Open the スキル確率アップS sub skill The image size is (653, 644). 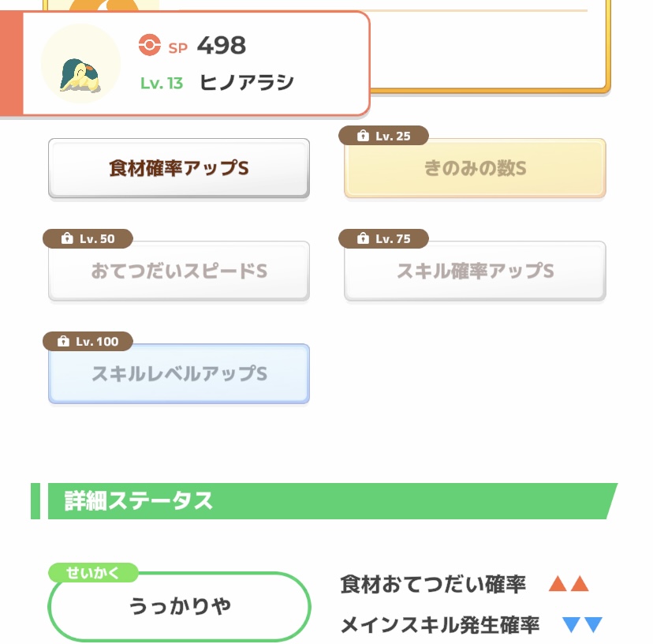475,271
